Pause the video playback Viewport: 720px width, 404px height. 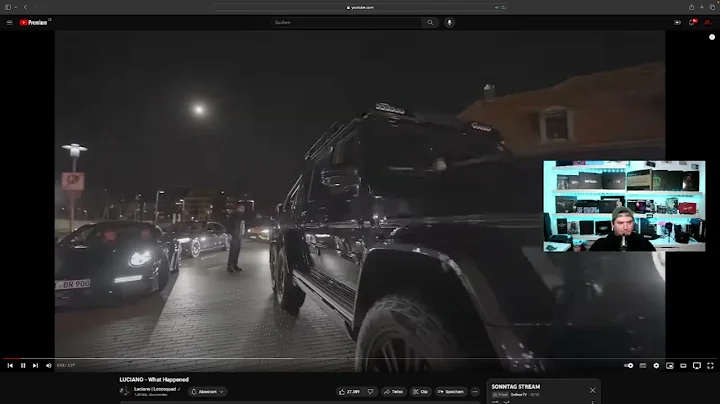[23, 365]
